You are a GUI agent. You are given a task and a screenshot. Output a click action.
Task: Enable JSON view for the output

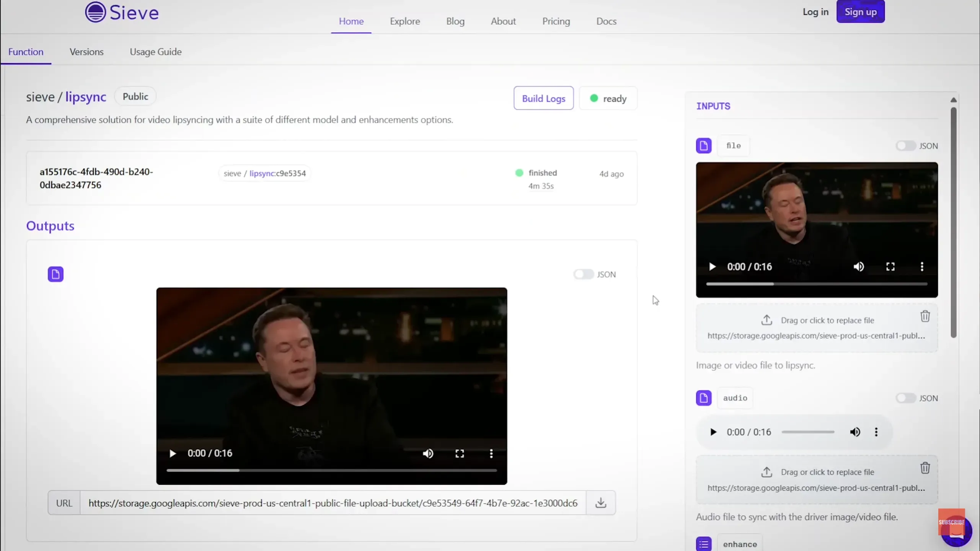point(583,274)
